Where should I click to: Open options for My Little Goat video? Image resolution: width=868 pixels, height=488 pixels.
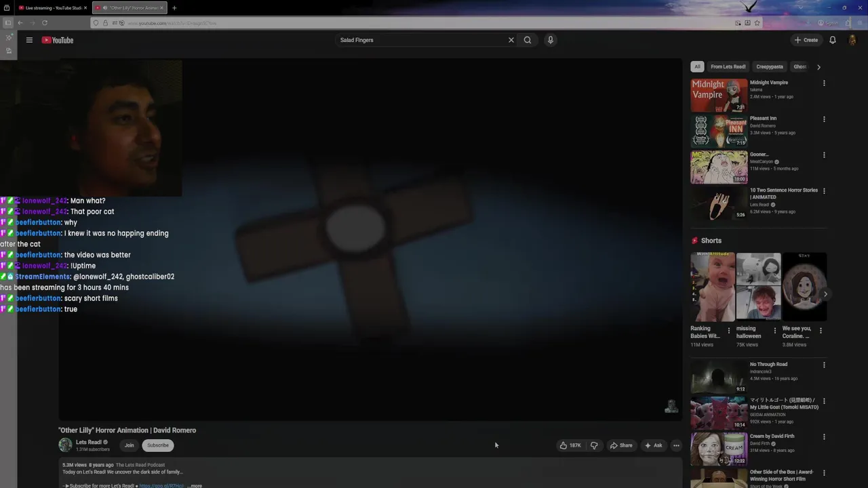824,401
